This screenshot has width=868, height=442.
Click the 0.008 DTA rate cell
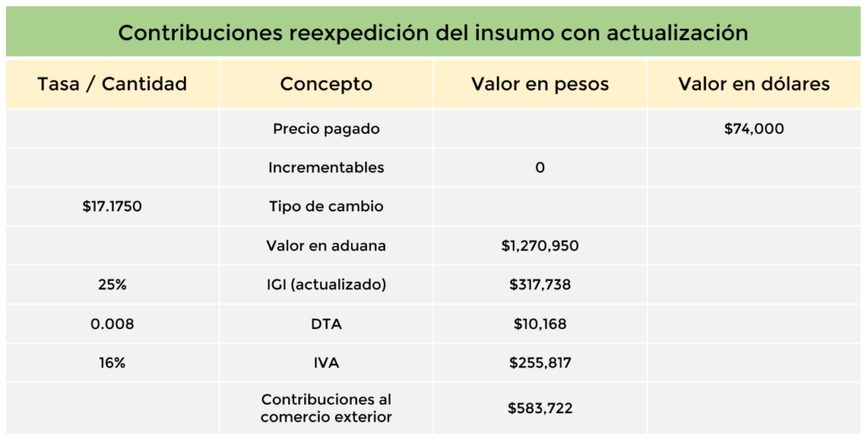113,324
